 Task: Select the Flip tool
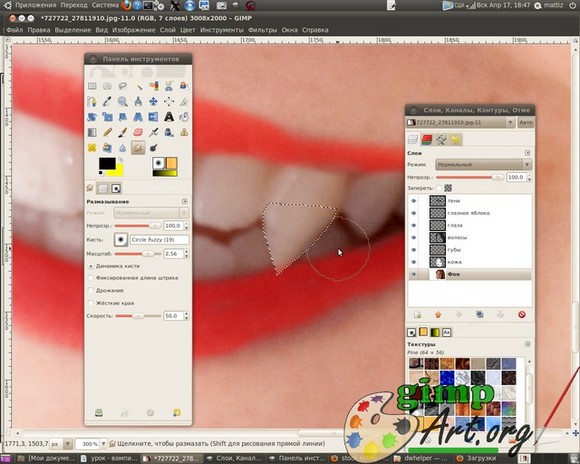pyautogui.click(x=154, y=117)
